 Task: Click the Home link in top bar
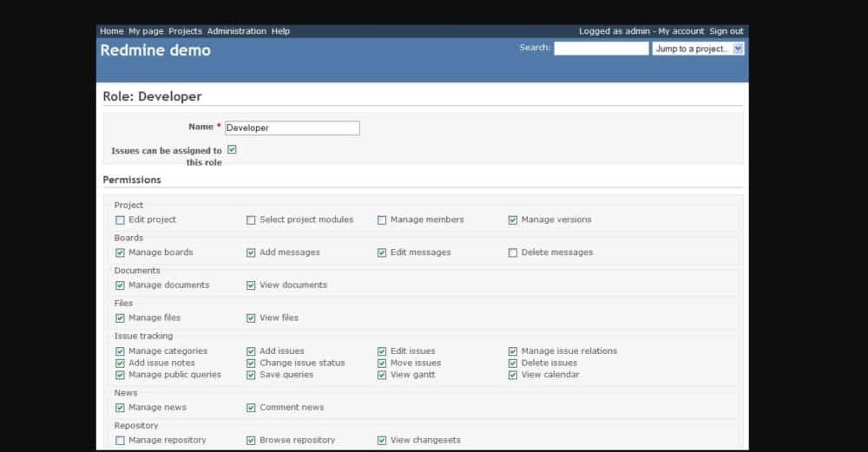(111, 31)
